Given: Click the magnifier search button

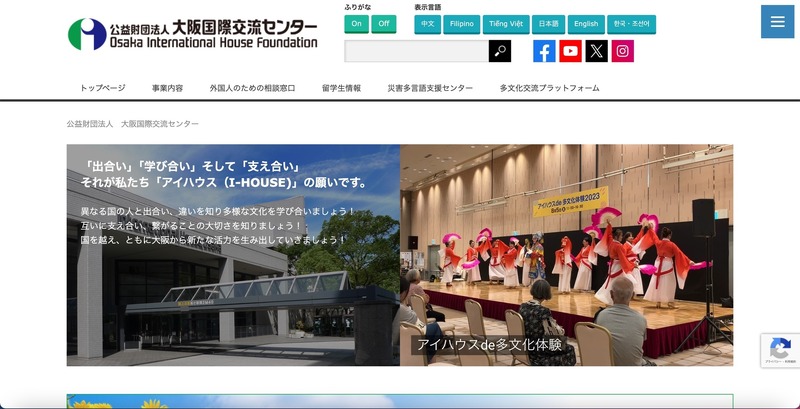Looking at the screenshot, I should (x=500, y=51).
